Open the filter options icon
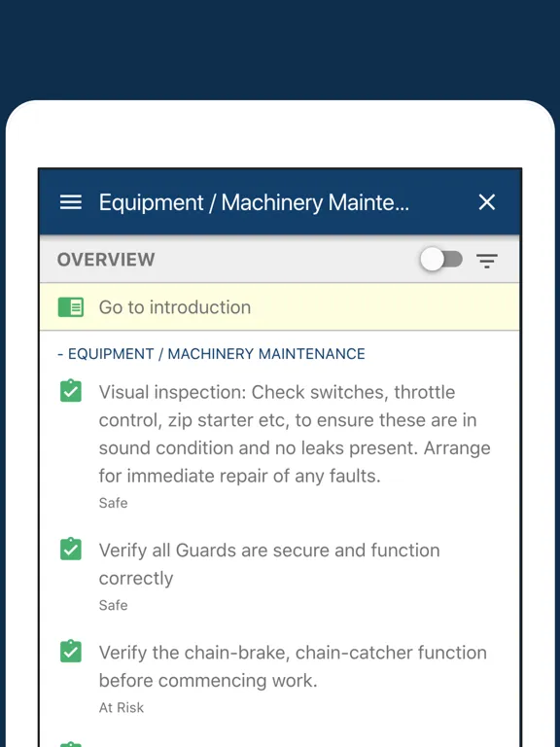Image resolution: width=560 pixels, height=747 pixels. click(x=487, y=261)
